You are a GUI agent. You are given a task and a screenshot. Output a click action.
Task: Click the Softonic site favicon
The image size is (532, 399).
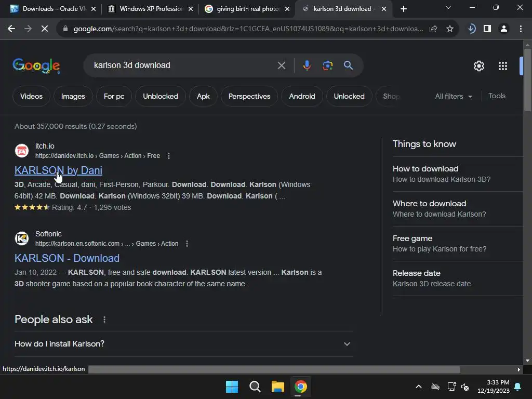pos(22,238)
